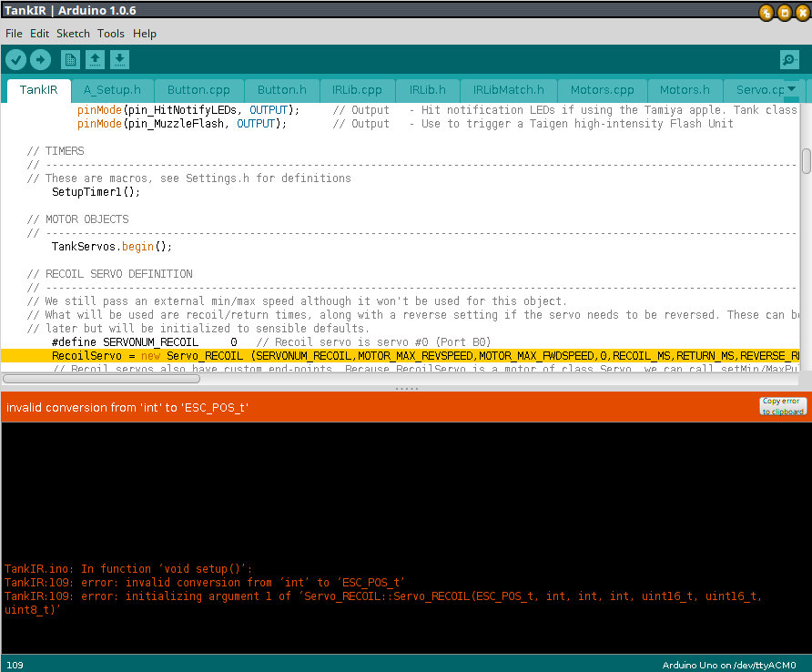
Task: Click the '// TIMERS' comment
Action: click(56, 151)
